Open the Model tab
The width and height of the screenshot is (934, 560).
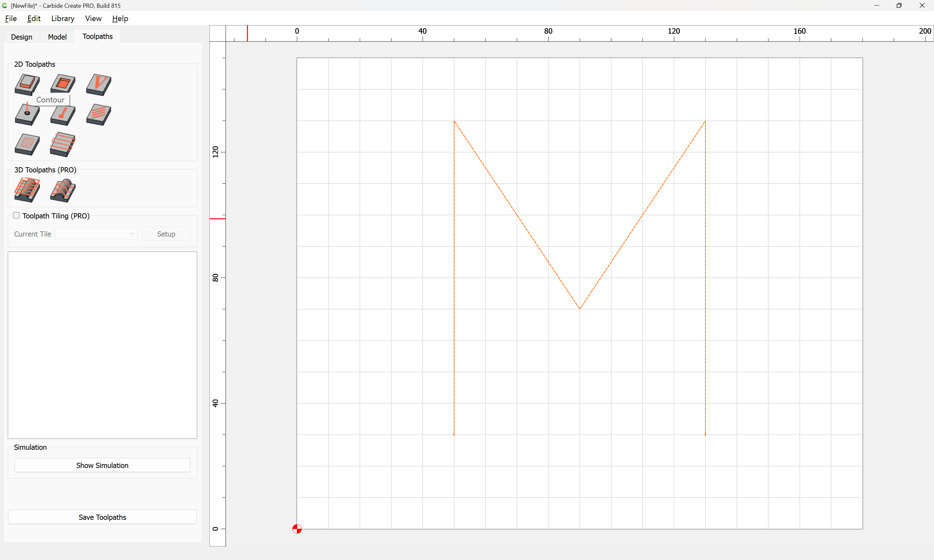coord(57,37)
